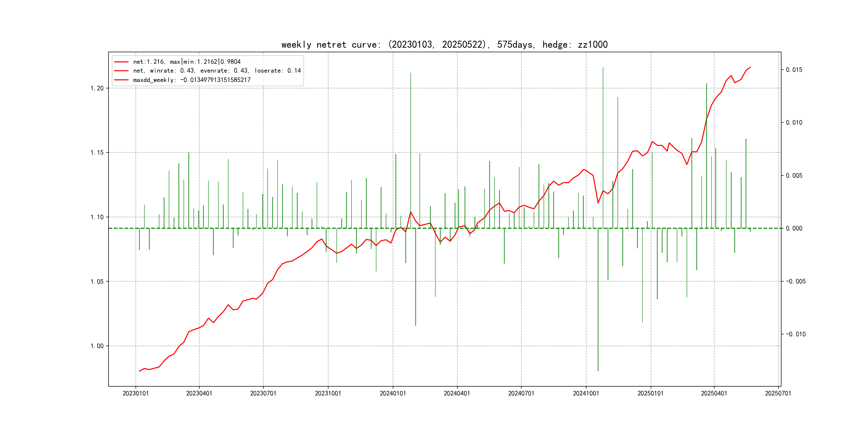This screenshot has height=434, width=868.
Task: Click the maxdd_weekly legend entry
Action: (x=191, y=80)
